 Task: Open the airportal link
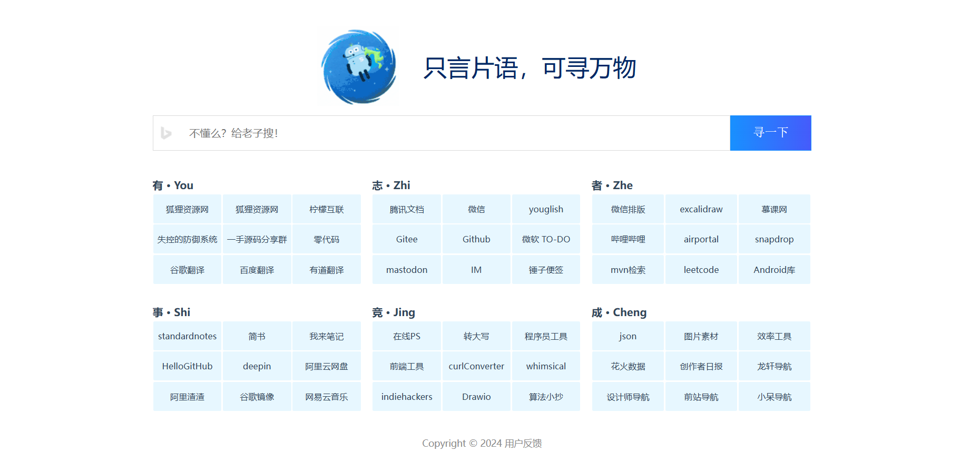pyautogui.click(x=701, y=239)
